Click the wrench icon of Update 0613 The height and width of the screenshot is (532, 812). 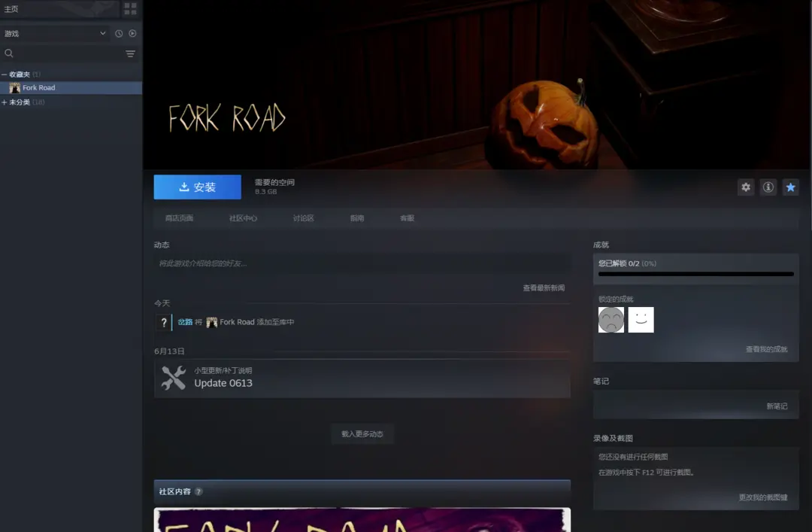coord(174,378)
